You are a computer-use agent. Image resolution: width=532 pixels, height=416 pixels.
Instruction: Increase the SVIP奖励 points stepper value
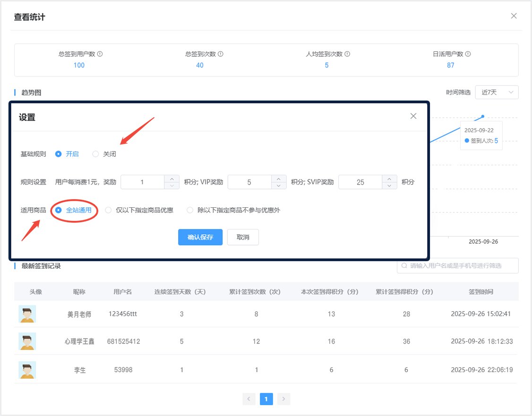click(389, 178)
